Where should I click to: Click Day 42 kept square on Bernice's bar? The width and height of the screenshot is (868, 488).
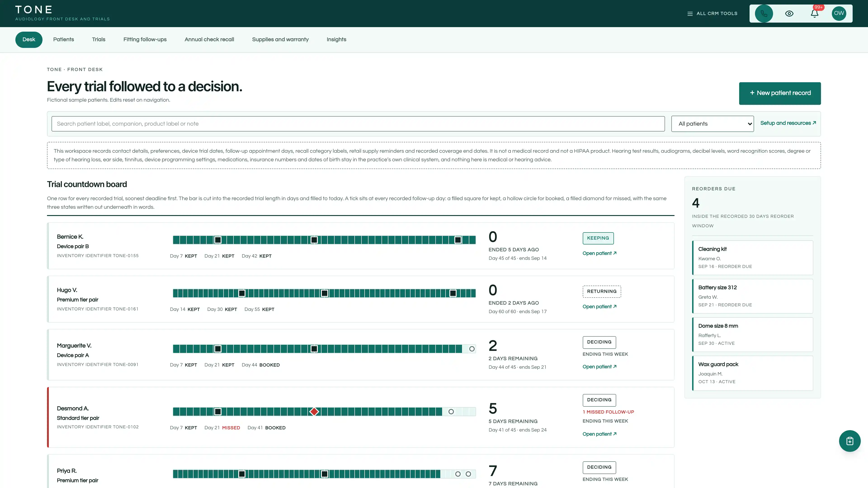point(458,240)
